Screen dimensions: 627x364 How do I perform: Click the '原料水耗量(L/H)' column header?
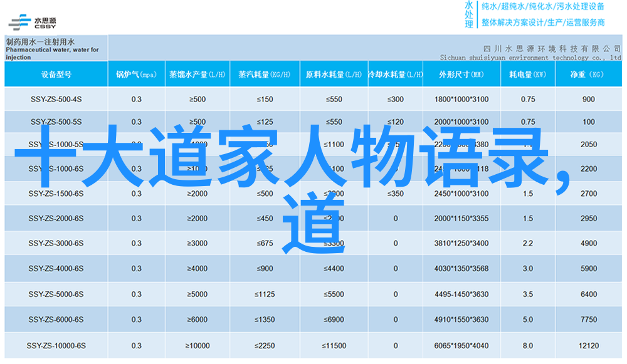334,75
